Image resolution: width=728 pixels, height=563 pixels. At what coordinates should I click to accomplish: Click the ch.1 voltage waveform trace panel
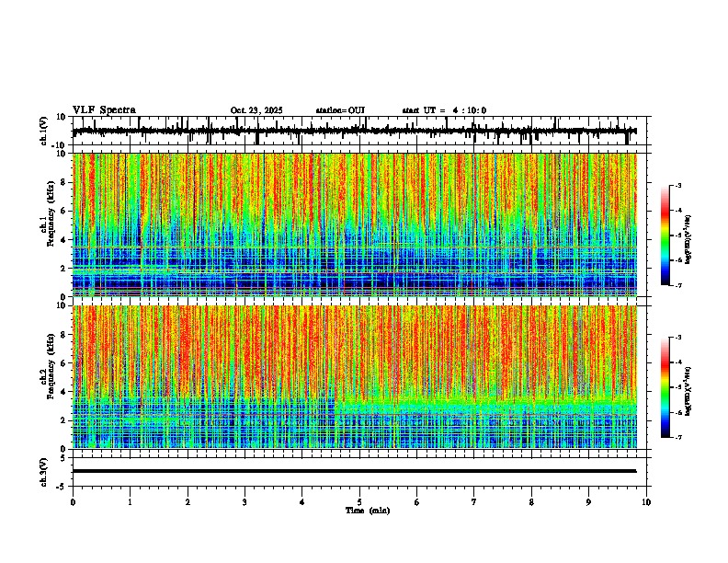click(361, 131)
